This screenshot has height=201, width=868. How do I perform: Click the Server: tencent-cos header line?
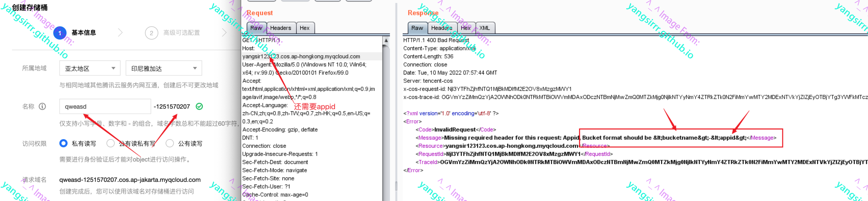[x=428, y=81]
